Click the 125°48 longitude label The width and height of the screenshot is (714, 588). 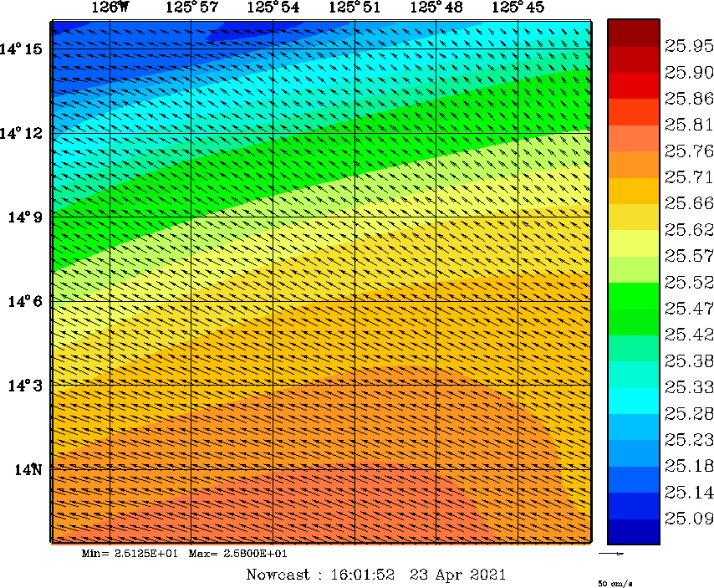pyautogui.click(x=436, y=7)
